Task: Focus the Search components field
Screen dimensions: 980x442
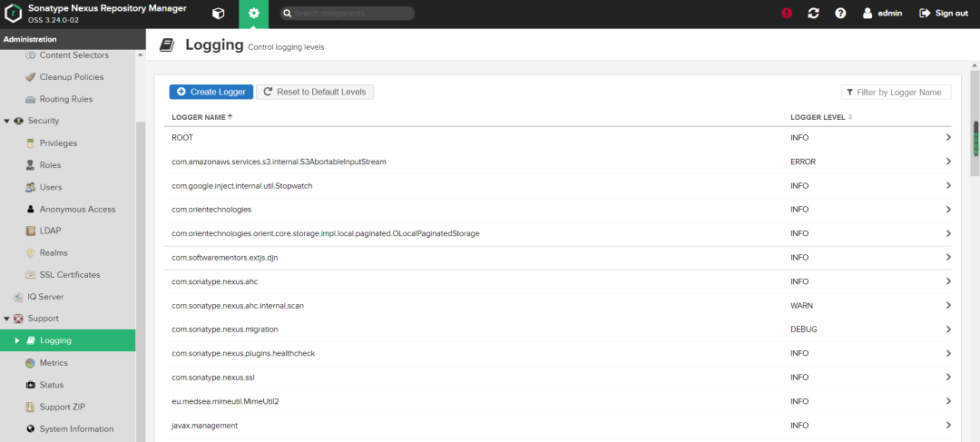Action: click(x=348, y=13)
